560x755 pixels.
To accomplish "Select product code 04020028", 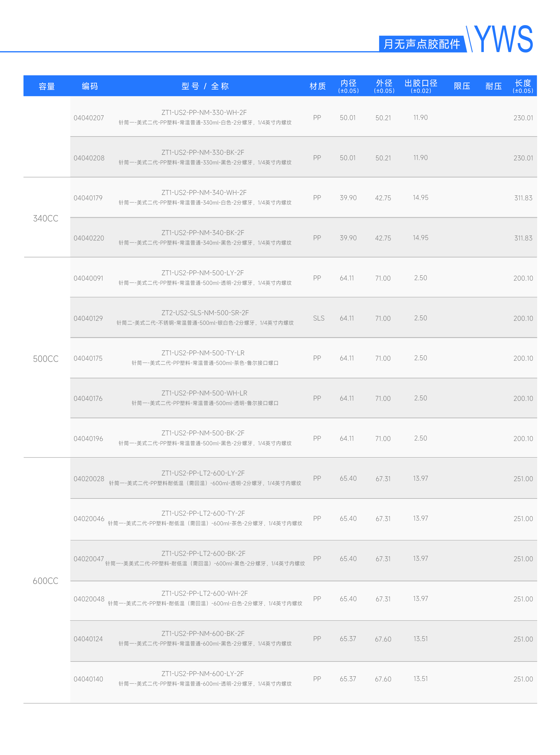I will pos(89,479).
